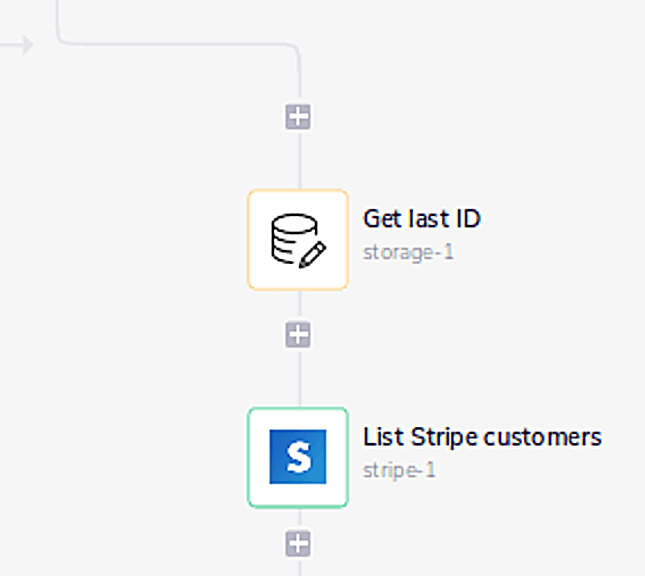Click connector line below the bottom plus button

[299, 567]
